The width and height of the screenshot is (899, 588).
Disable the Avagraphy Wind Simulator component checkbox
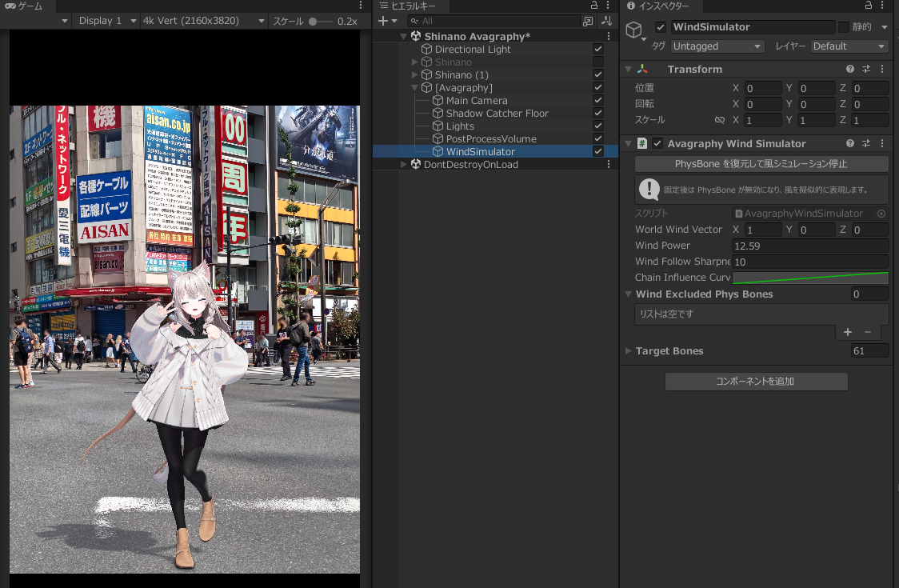coord(657,143)
